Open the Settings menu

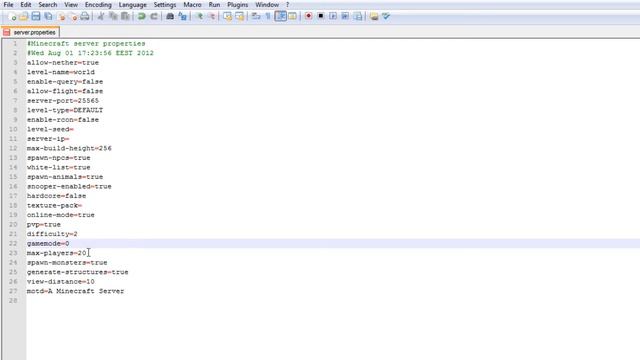165,5
